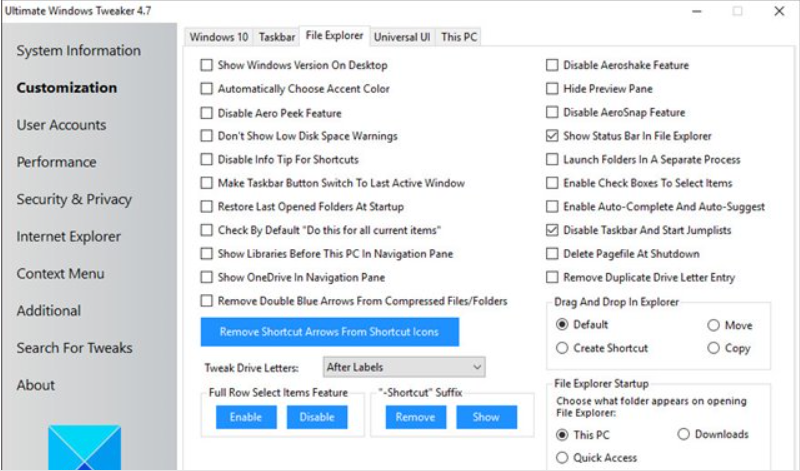The height and width of the screenshot is (471, 800).
Task: Minimize the Ultimate Windows Tweaker window
Action: click(x=697, y=11)
